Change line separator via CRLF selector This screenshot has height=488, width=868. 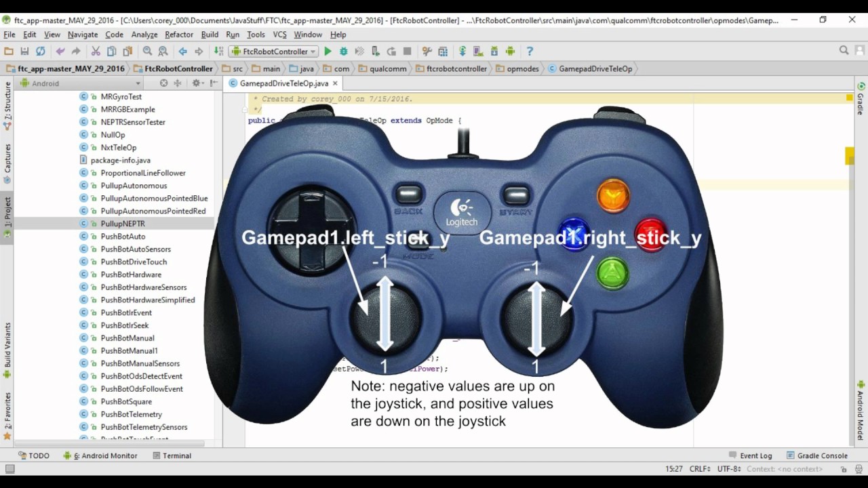[700, 469]
